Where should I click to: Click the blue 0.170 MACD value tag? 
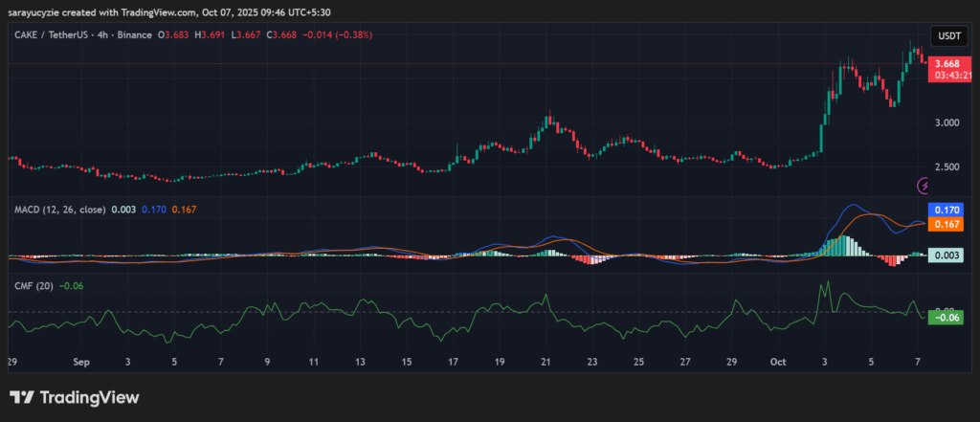(x=947, y=209)
